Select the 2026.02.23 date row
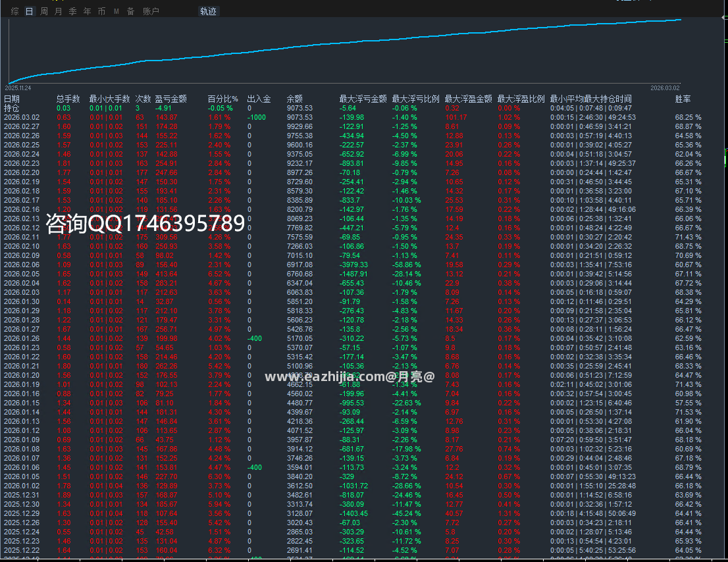 tap(22, 163)
